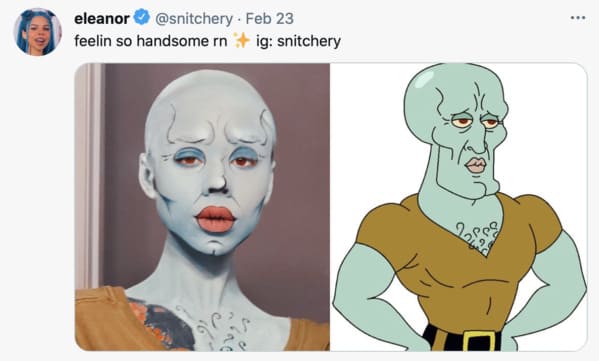Open the tweet via Feb 23 timestamp
The width and height of the screenshot is (599, 361).
pos(270,18)
